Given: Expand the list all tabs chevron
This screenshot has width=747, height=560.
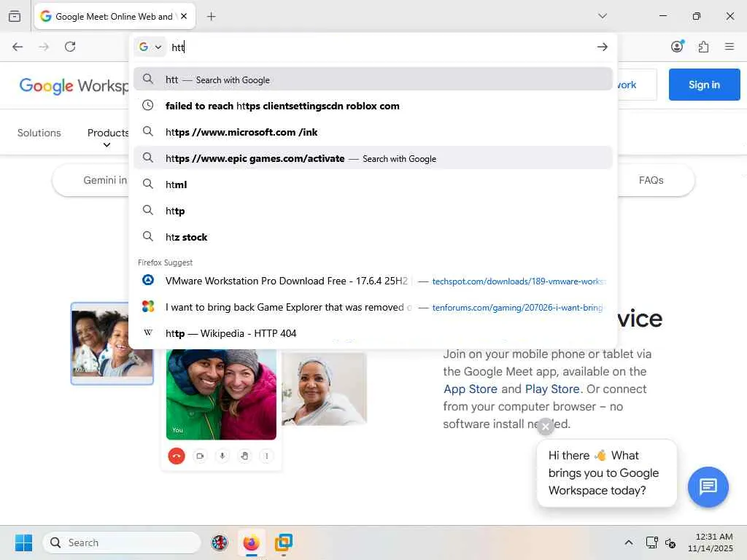Looking at the screenshot, I should (602, 16).
